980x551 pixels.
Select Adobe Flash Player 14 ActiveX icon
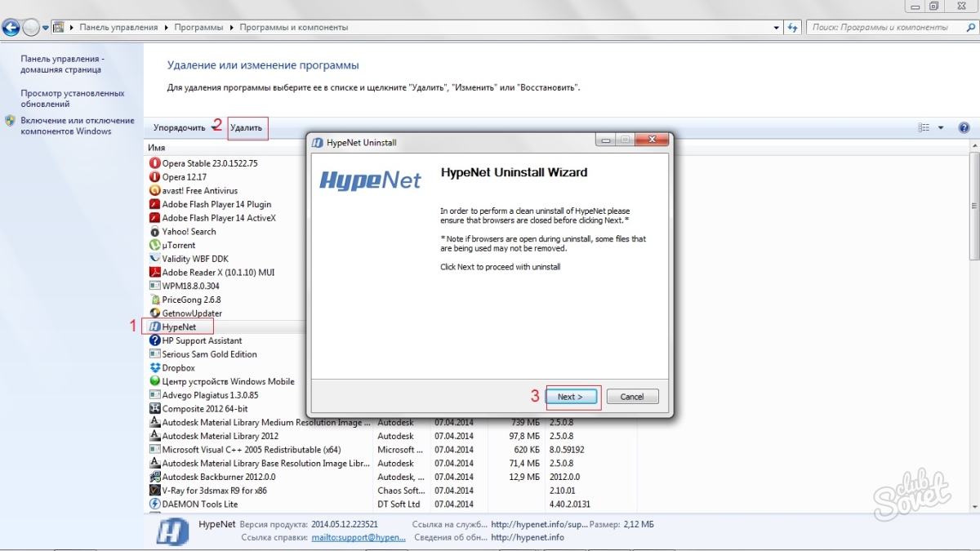pyautogui.click(x=155, y=218)
